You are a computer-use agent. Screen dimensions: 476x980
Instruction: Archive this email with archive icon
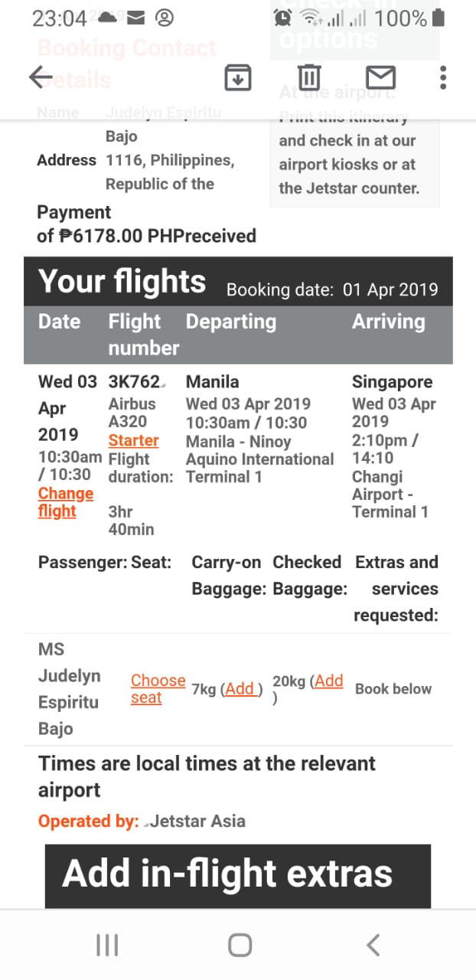(238, 77)
